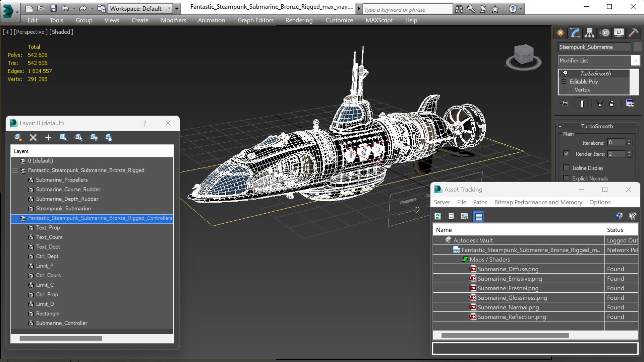Viewport: 644px width, 362px height.
Task: Open the Modifiers menu
Action: (x=173, y=20)
